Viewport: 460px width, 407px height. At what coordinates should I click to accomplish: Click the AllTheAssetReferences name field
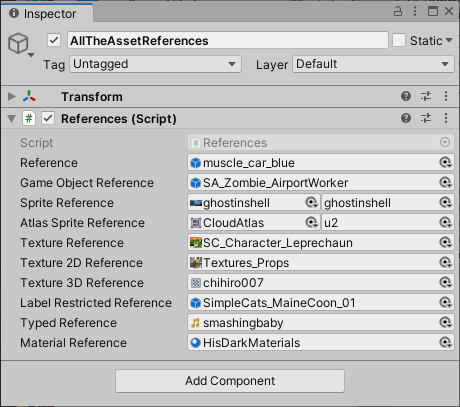(228, 40)
